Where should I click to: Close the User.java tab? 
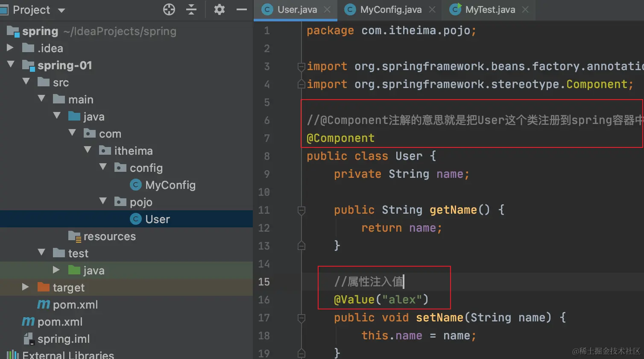(x=328, y=10)
